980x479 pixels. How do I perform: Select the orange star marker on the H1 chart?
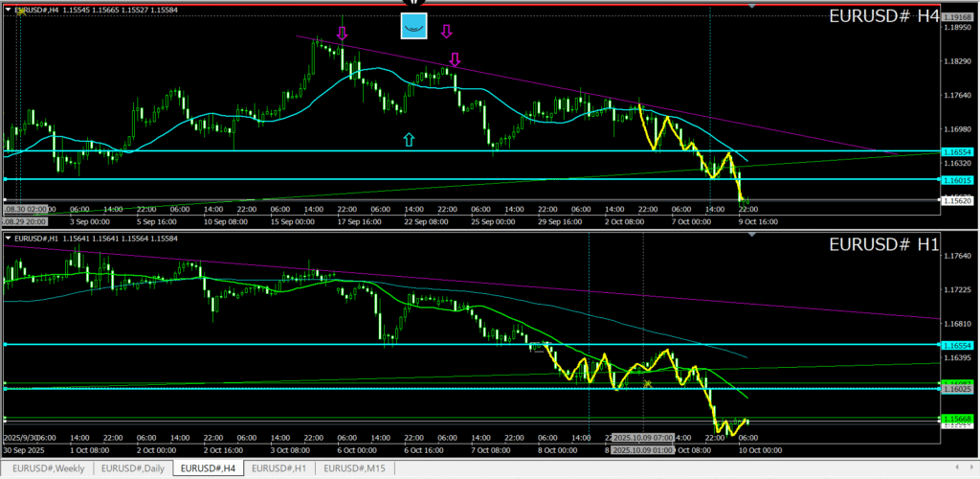(x=648, y=383)
